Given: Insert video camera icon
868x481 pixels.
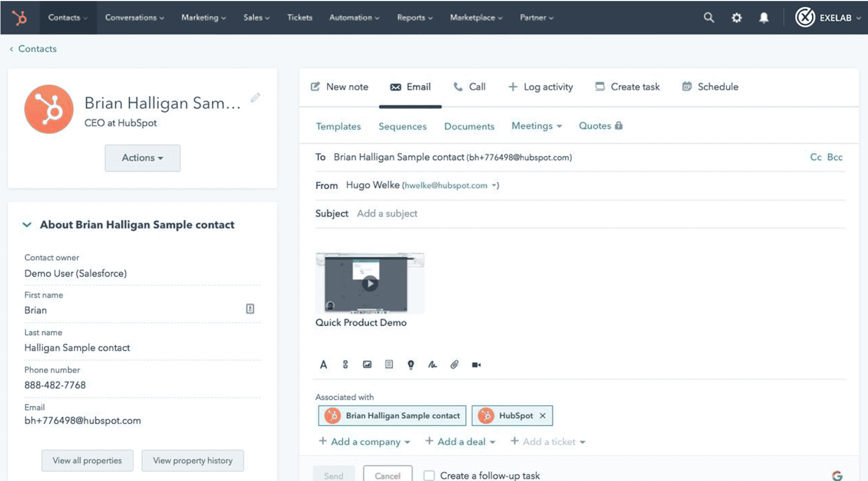Looking at the screenshot, I should coord(476,364).
